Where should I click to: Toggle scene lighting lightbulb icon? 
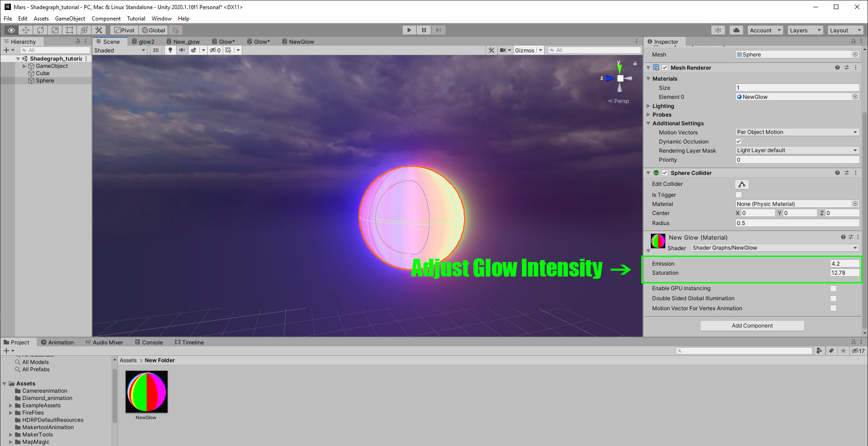click(170, 50)
